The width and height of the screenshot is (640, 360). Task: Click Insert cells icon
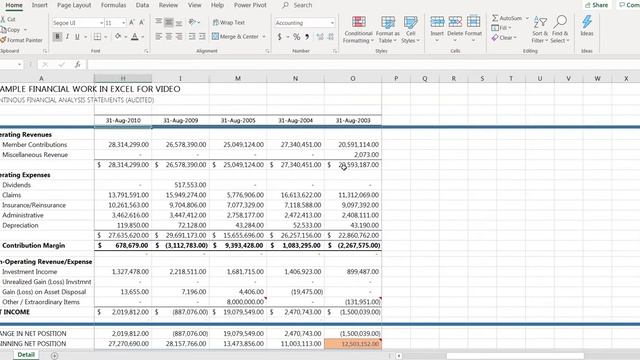click(x=437, y=22)
